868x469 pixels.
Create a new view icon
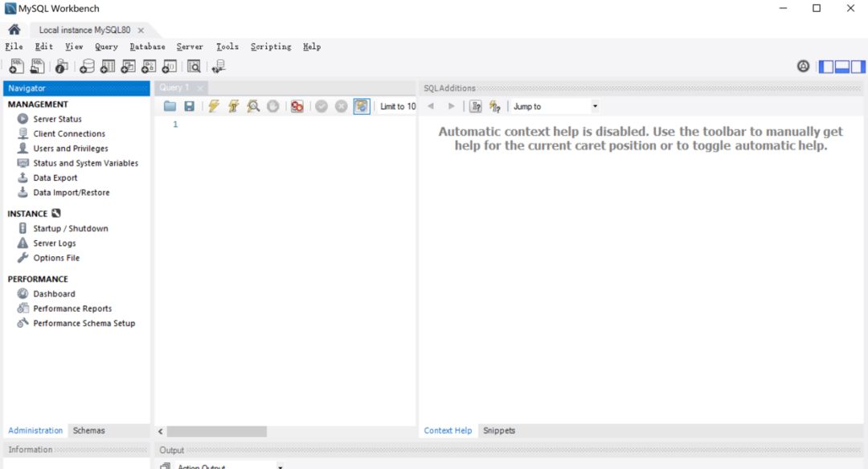pos(128,67)
